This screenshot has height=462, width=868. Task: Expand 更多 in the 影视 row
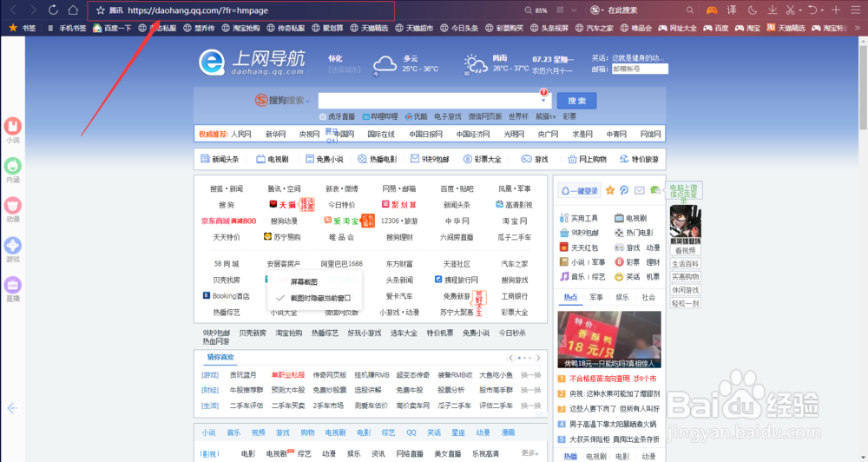click(529, 453)
